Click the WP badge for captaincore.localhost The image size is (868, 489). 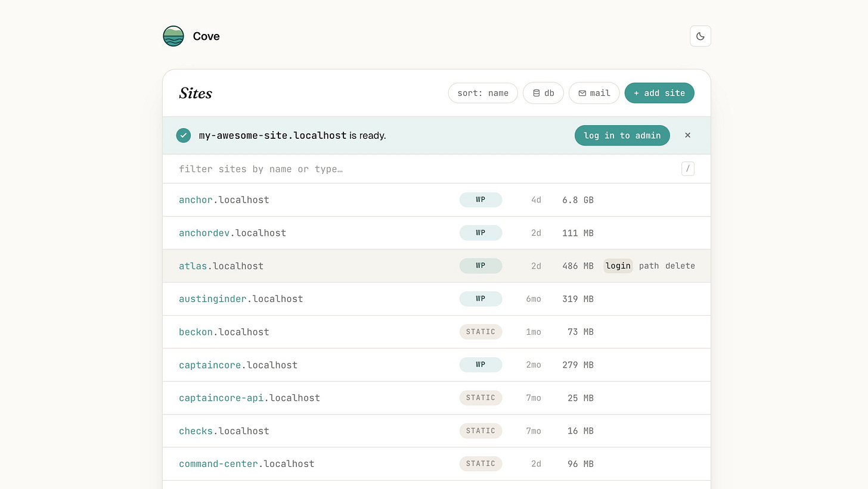click(480, 365)
